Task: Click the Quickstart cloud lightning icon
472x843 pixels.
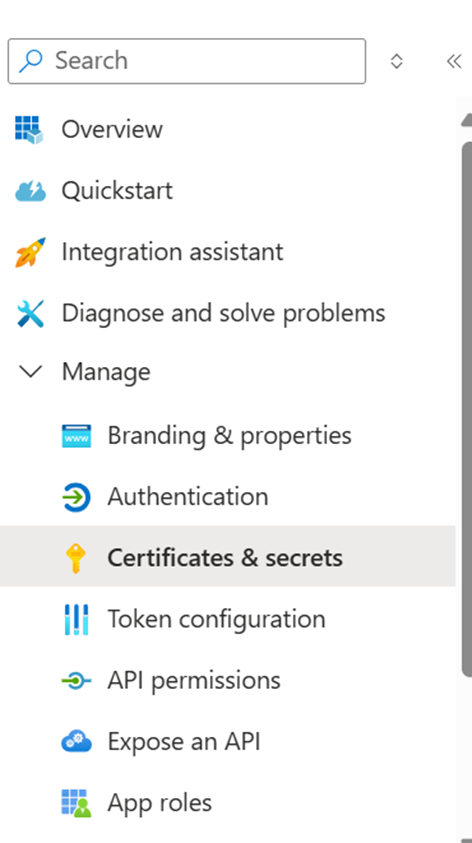Action: click(x=30, y=191)
